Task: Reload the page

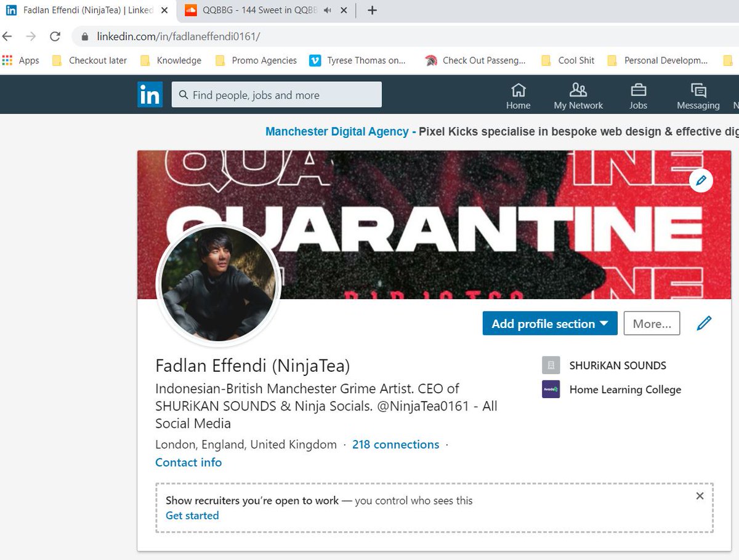Action: (55, 36)
